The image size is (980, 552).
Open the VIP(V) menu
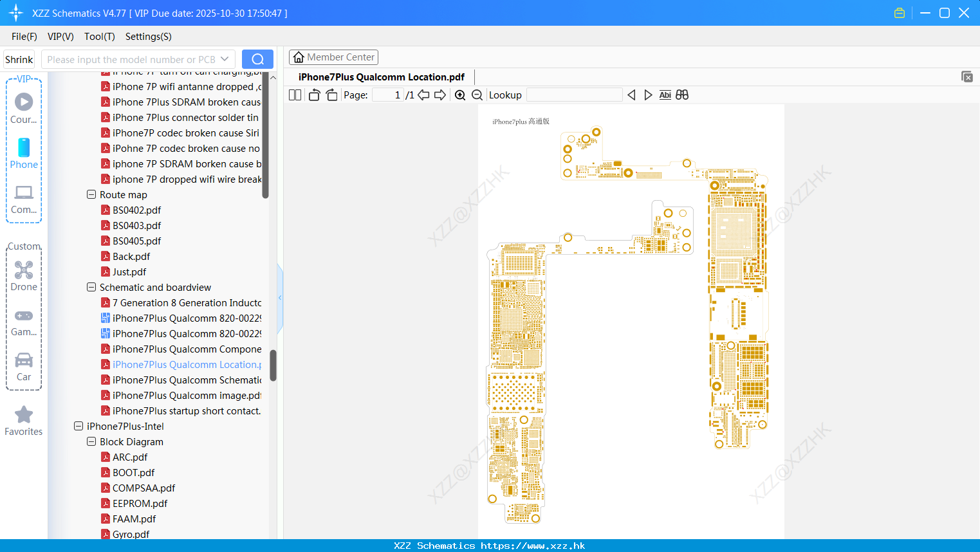point(60,37)
